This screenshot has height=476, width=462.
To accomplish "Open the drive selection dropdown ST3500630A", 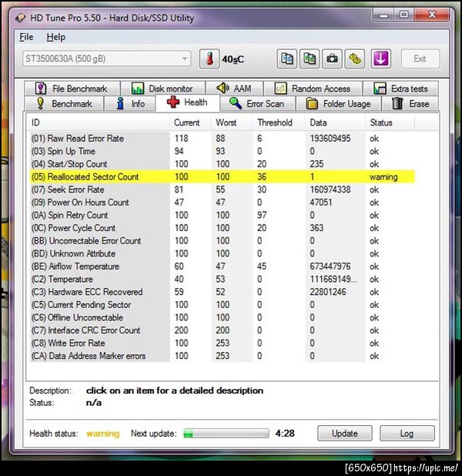I will (106, 59).
